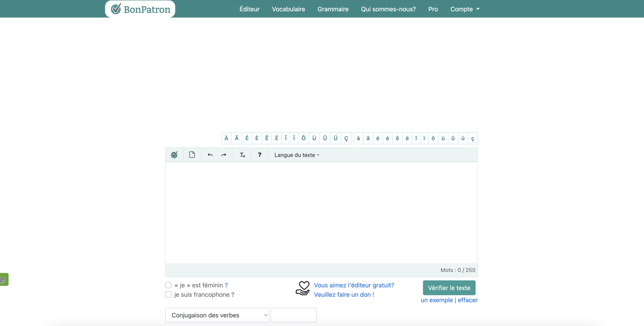Click Veuillez faire un don ! link
Screen dimensions: 644x326
344,295
